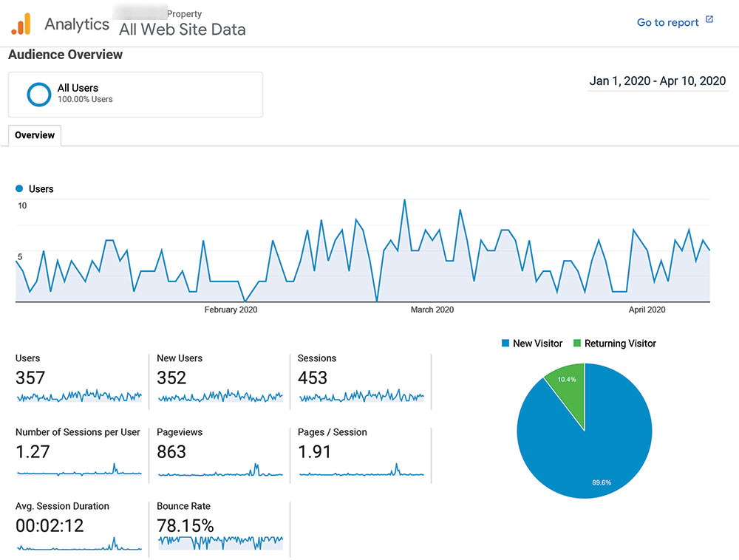This screenshot has width=739, height=560.
Task: Click the Audience Overview heading
Action: tap(65, 55)
